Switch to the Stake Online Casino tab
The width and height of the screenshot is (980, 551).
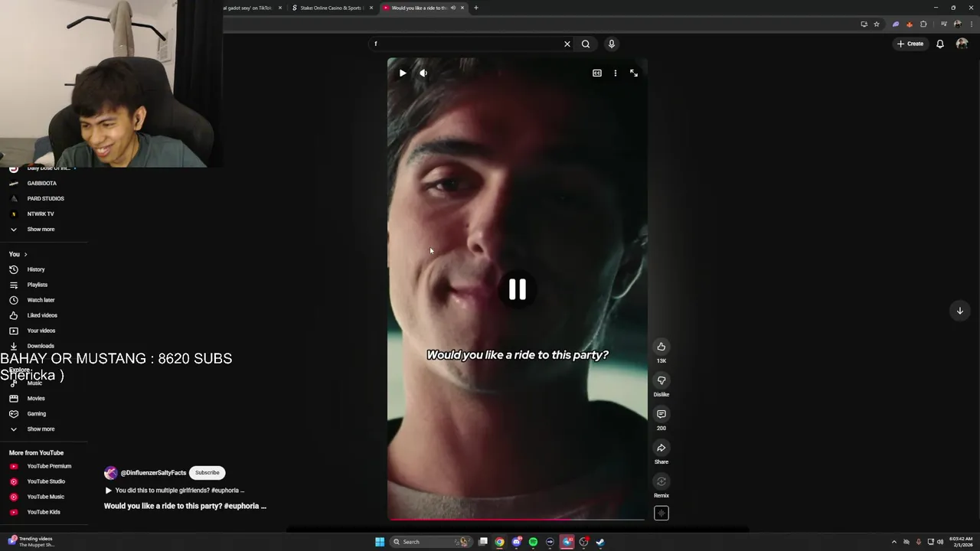click(329, 8)
